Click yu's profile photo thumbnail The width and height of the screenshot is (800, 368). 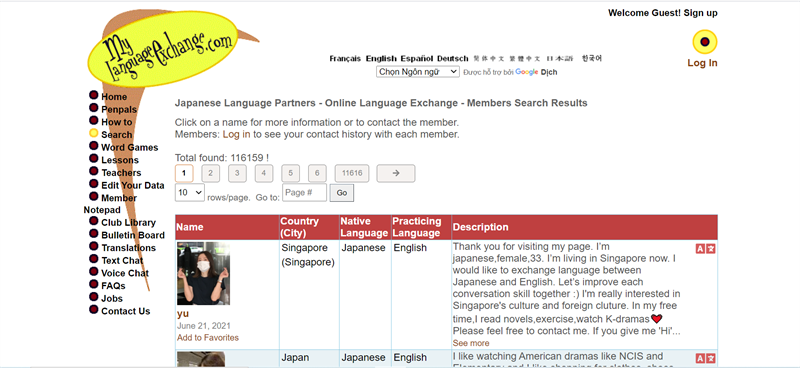click(x=203, y=274)
